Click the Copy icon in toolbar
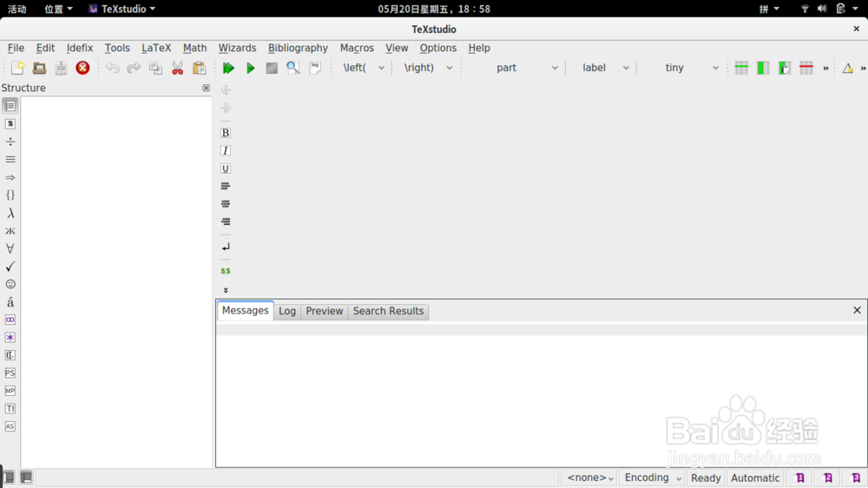This screenshot has width=868, height=488. [x=155, y=68]
